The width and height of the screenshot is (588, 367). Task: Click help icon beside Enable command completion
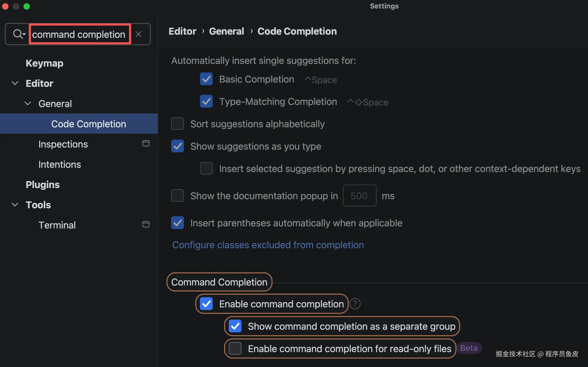(355, 304)
